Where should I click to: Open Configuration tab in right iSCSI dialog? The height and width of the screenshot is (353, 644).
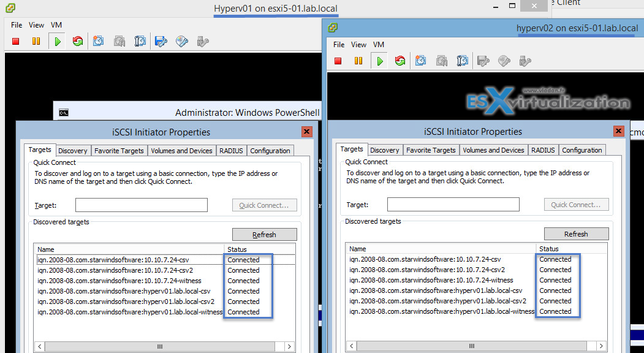click(x=582, y=150)
